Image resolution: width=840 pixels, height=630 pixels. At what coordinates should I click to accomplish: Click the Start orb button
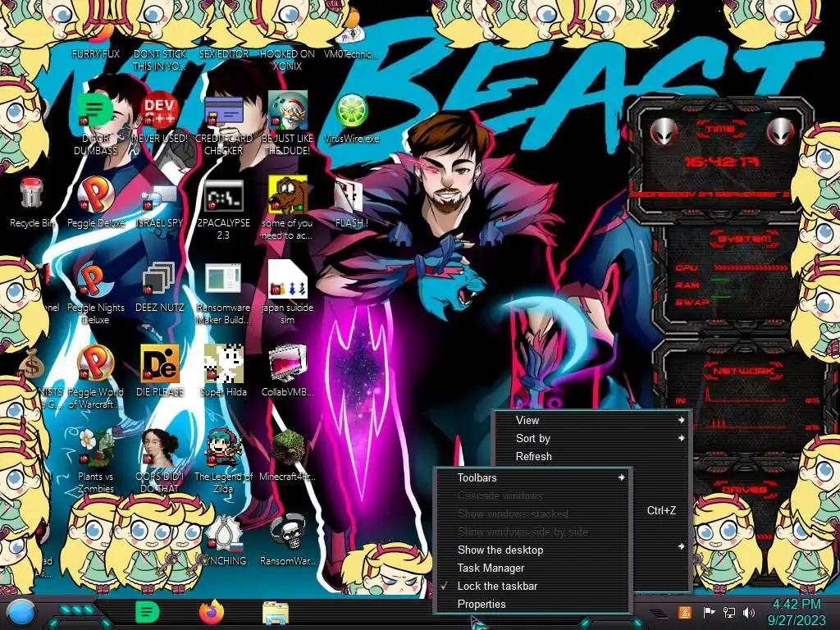pos(21,613)
